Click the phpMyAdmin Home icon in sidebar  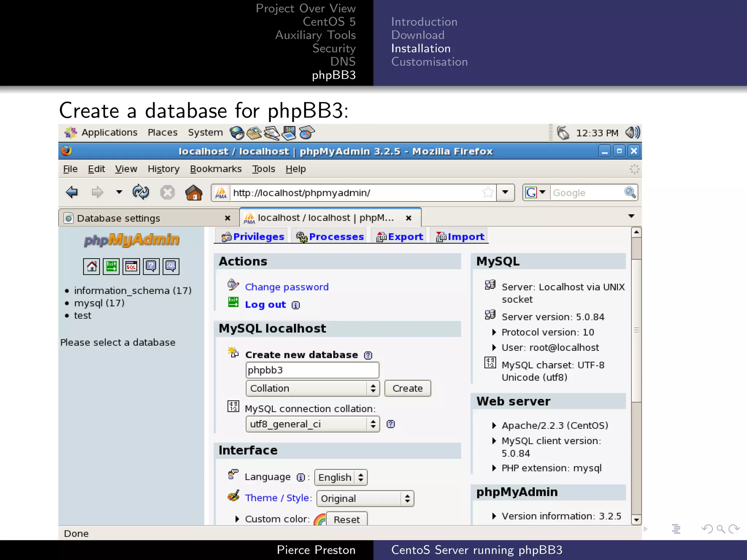pyautogui.click(x=92, y=266)
